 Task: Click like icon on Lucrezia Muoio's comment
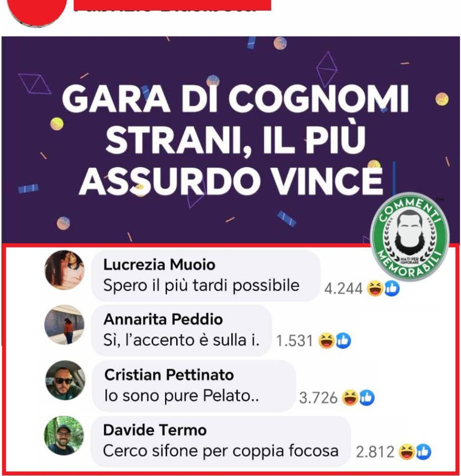pyautogui.click(x=392, y=288)
